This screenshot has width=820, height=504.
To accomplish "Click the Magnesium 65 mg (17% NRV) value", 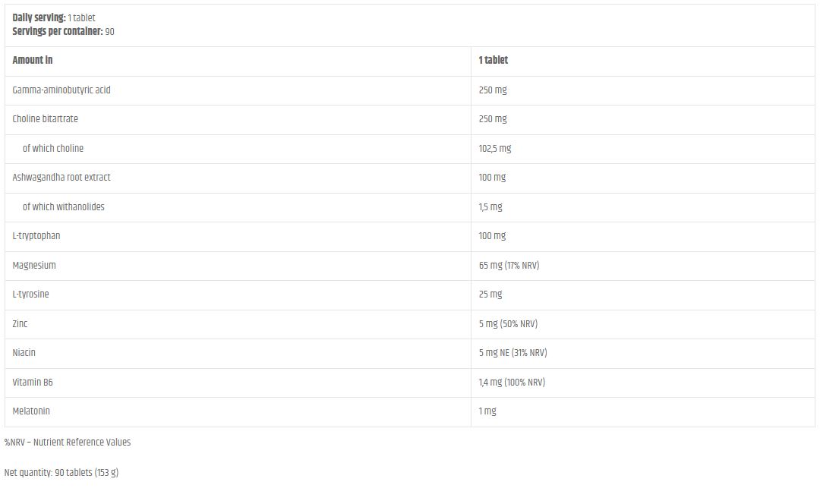I will click(x=509, y=265).
